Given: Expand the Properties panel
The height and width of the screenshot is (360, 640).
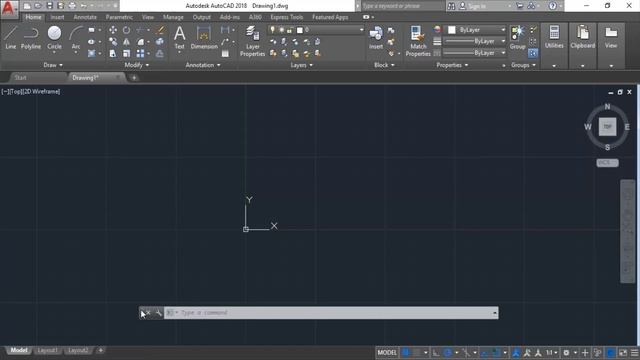Looking at the screenshot, I should tap(452, 65).
